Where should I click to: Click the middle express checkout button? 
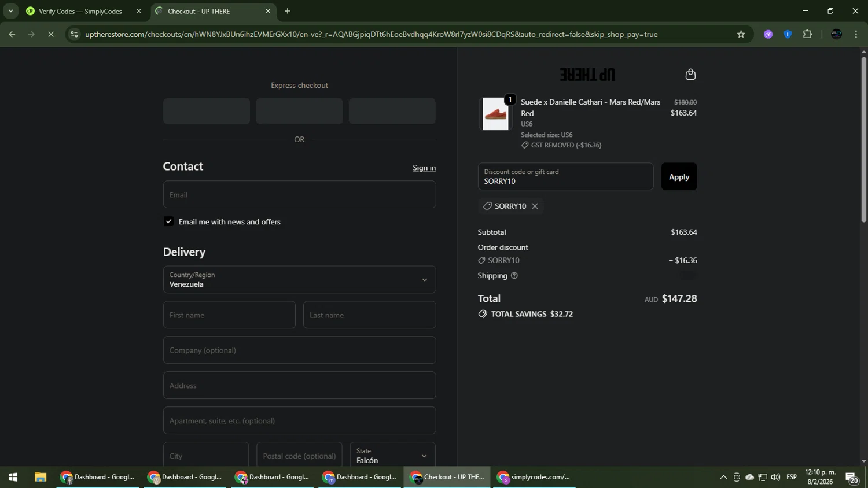coord(299,111)
